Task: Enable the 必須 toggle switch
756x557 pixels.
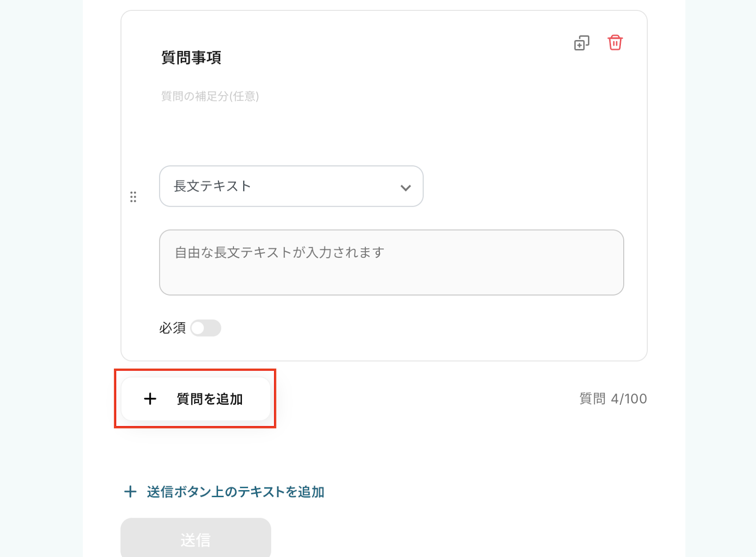Action: tap(206, 328)
